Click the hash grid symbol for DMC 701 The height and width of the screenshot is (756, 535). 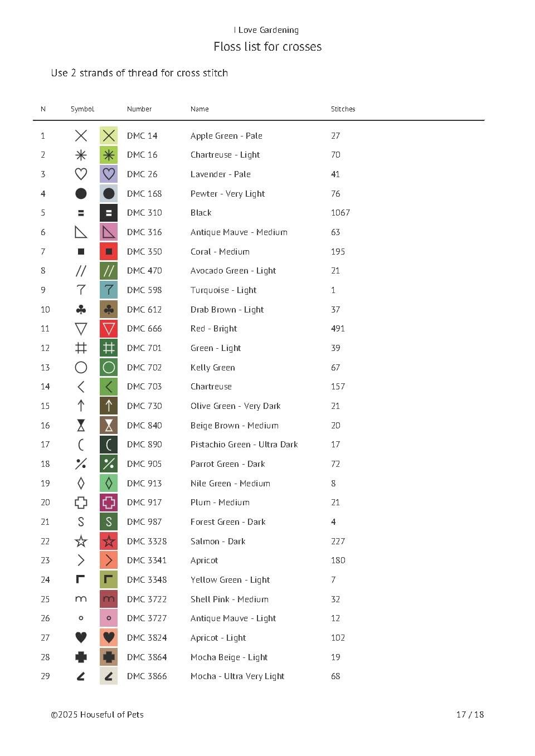point(81,348)
